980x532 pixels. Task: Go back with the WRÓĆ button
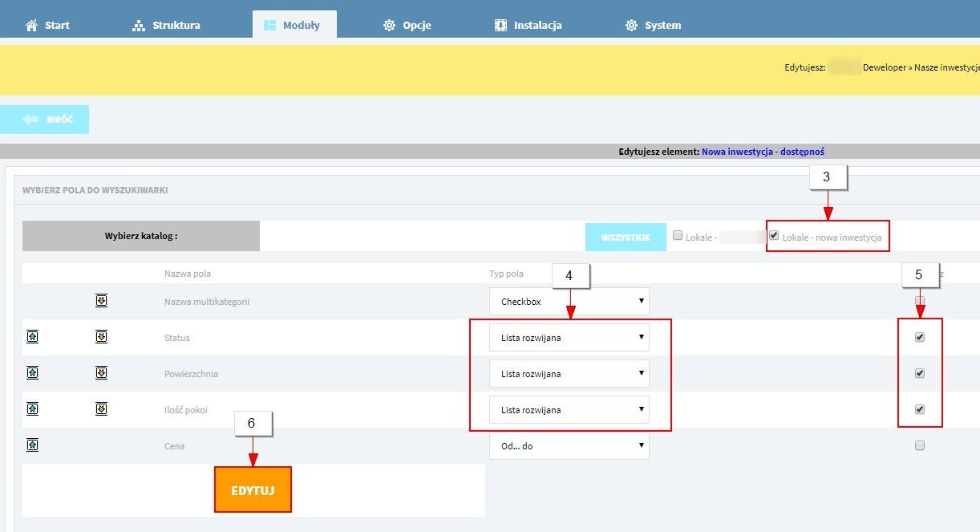[44, 120]
